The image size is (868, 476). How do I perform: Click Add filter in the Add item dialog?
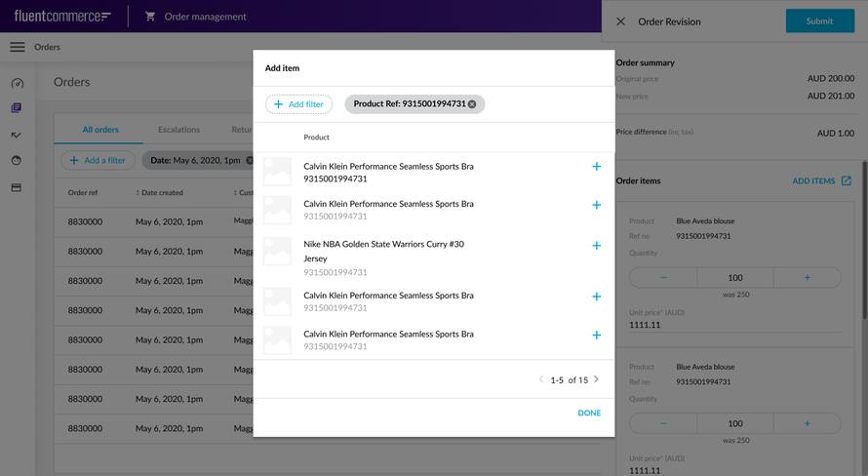click(x=298, y=104)
